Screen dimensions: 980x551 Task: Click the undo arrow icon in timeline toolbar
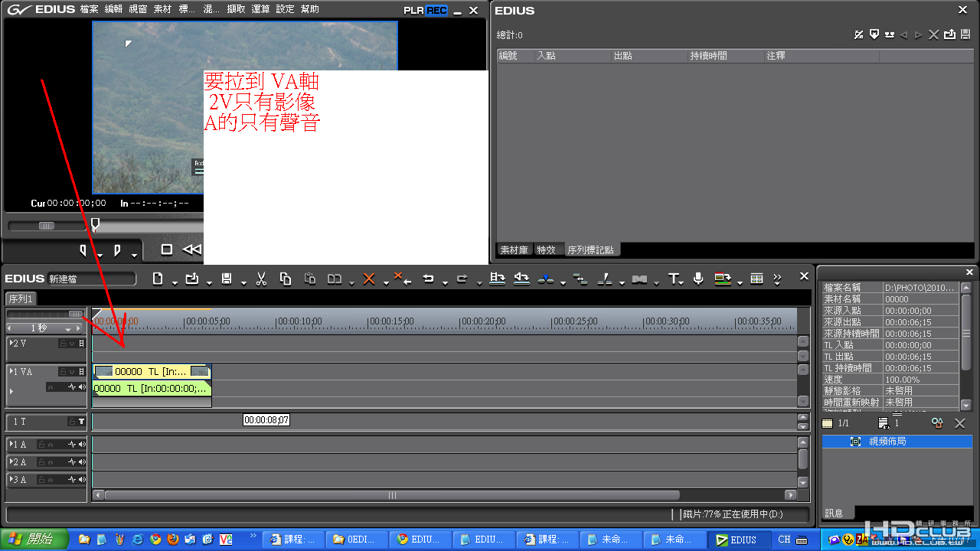click(429, 279)
